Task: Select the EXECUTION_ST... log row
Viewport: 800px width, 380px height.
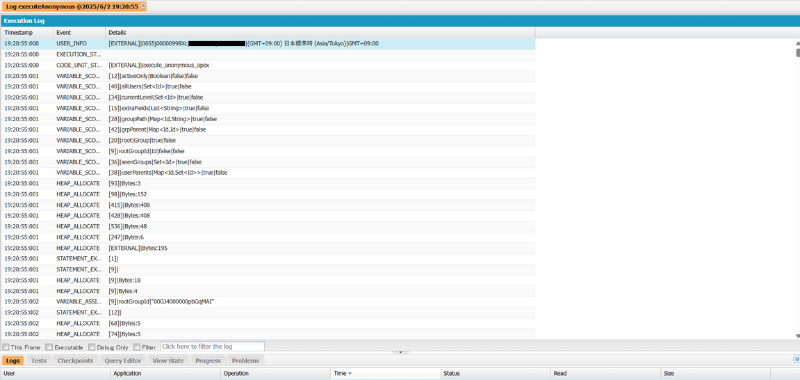Action: coord(268,54)
